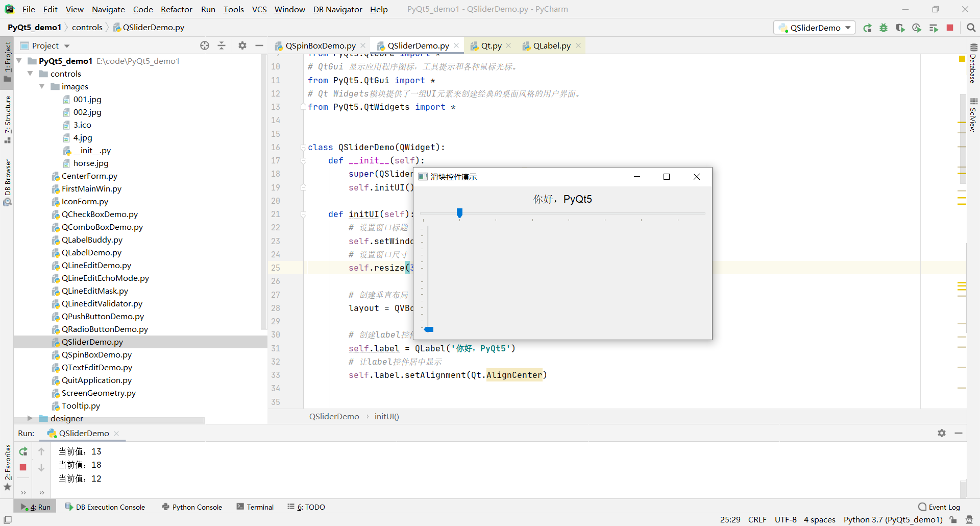Click the vertical slider handle in demo window
This screenshot has width=980, height=526.
tap(429, 329)
